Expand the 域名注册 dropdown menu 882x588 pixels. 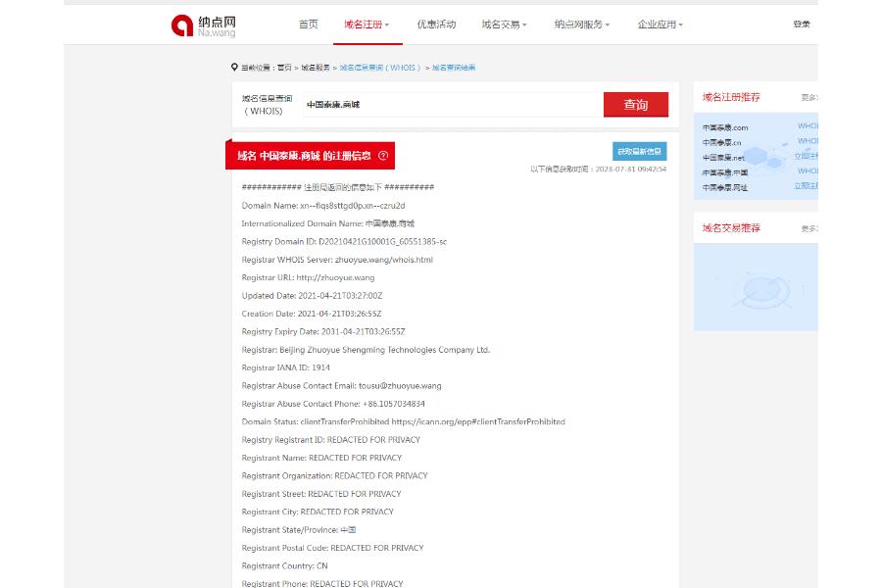(x=367, y=24)
